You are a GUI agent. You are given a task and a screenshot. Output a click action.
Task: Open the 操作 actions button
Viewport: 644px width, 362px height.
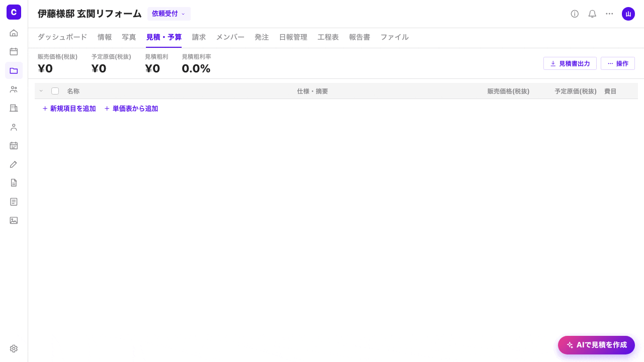pyautogui.click(x=618, y=63)
